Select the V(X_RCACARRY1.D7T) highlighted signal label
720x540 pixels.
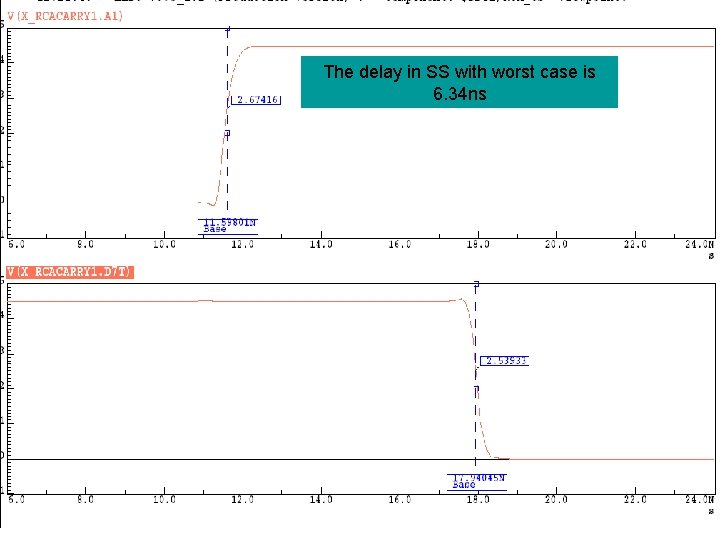[70, 272]
